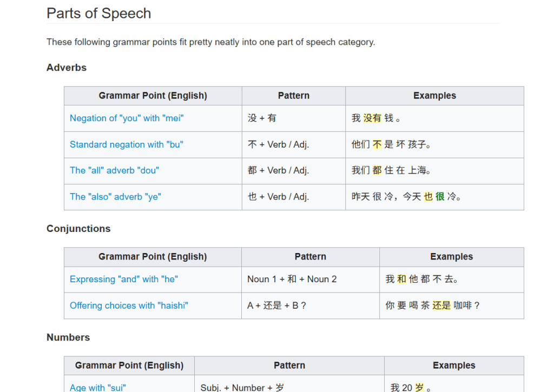Screen dimensions: 554x392
Task: Open Offering choices with "haishi" link
Action: (129, 305)
